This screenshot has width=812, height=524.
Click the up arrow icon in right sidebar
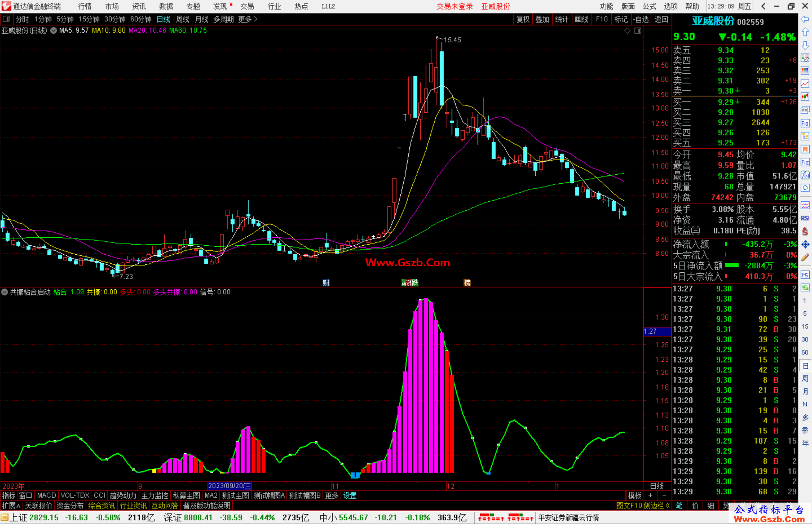805,32
